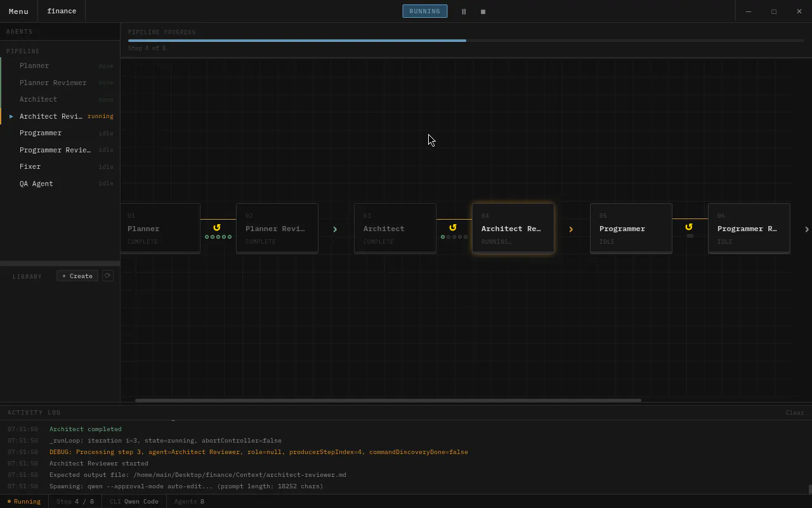The height and width of the screenshot is (508, 812).
Task: Click the orange arrow after Architect Reviewer node
Action: point(571,229)
